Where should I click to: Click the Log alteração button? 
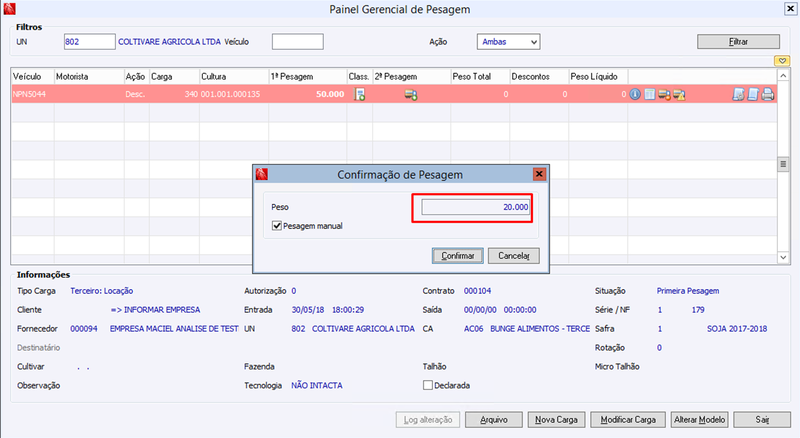428,420
